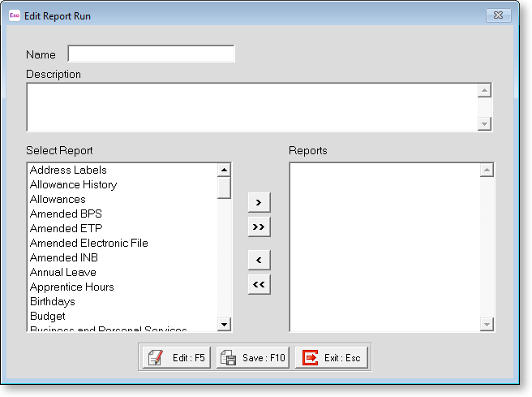This screenshot has height=397, width=532.
Task: Click the single left arrow remove button
Action: [x=258, y=261]
